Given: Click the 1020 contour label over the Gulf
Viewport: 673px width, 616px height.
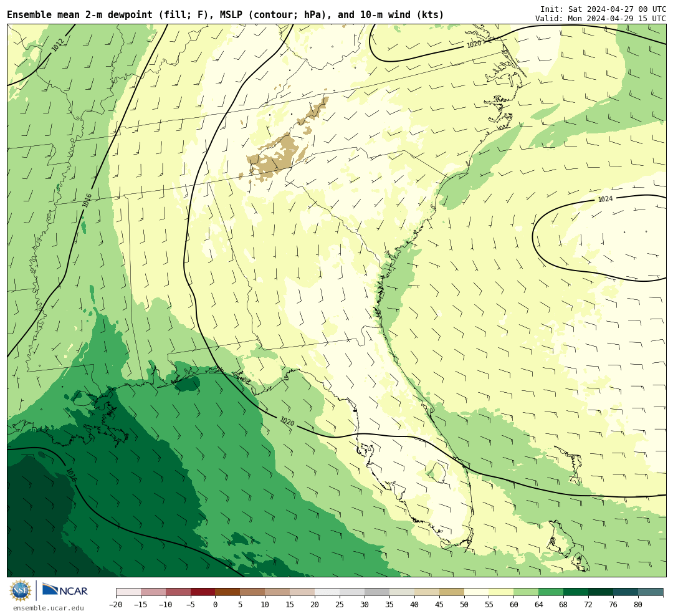Looking at the screenshot, I should coord(287,421).
